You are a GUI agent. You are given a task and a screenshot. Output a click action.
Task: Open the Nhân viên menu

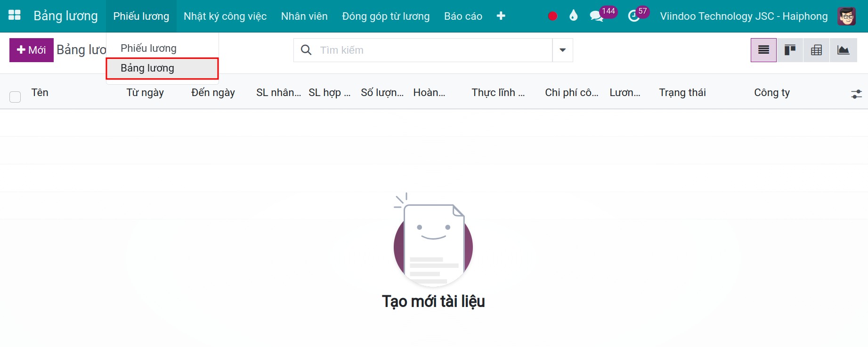tap(304, 16)
